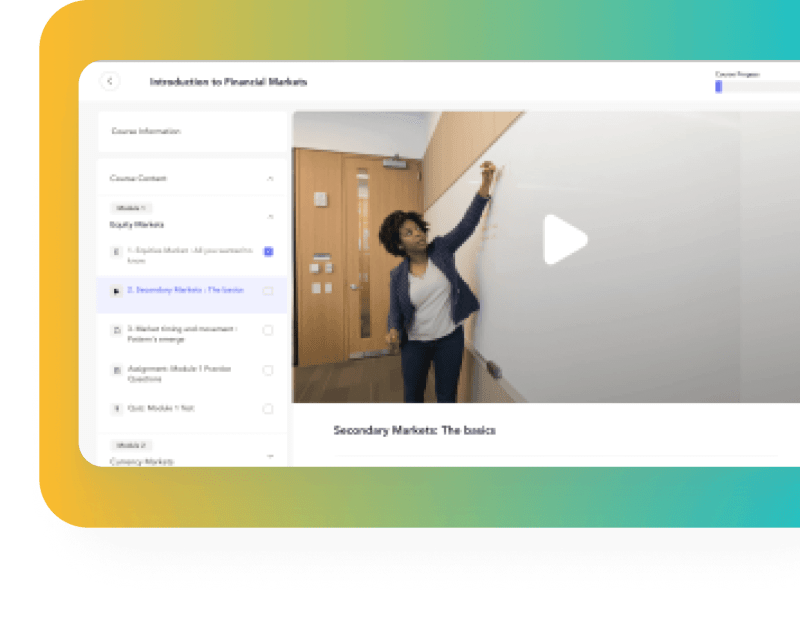This screenshot has height=623, width=800.
Task: Collapse the Course Content section
Action: pyautogui.click(x=268, y=177)
